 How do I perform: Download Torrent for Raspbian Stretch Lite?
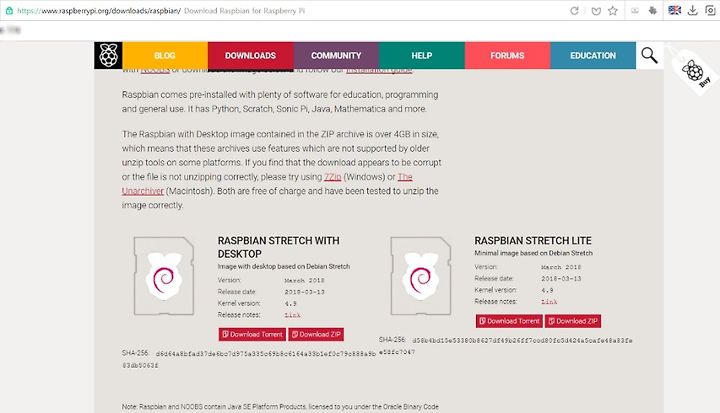509,321
